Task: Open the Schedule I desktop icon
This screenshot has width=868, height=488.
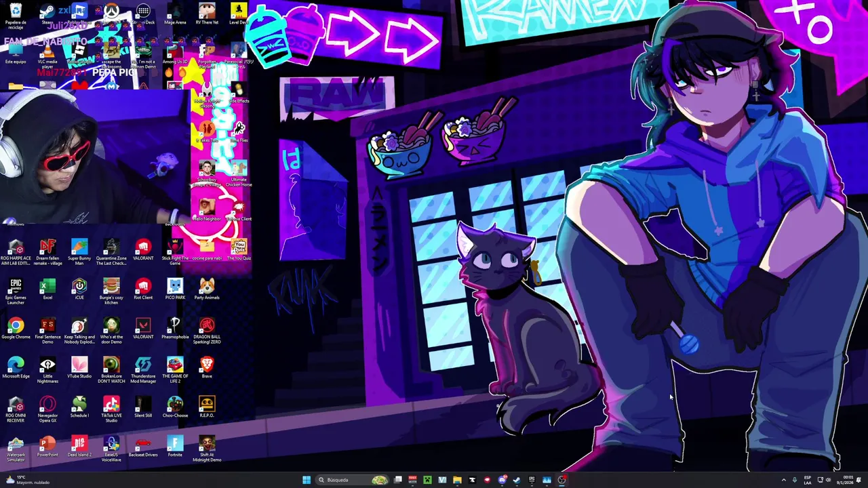Action: (79, 408)
